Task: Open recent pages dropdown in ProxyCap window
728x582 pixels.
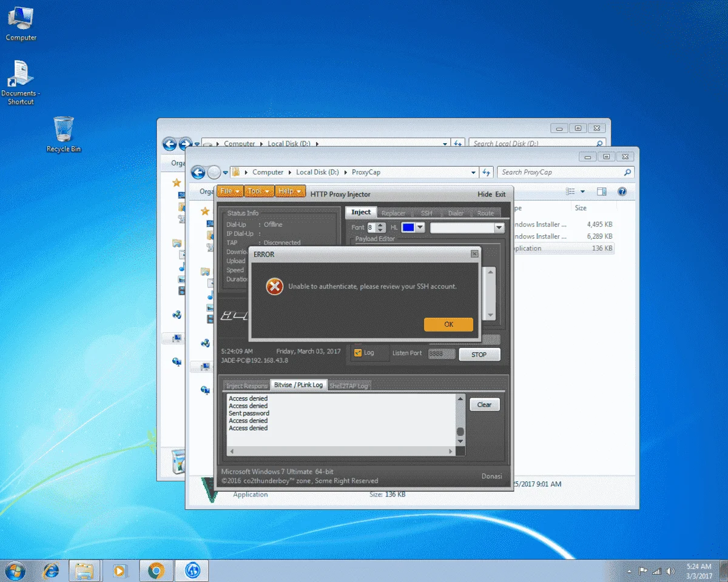Action: point(226,173)
